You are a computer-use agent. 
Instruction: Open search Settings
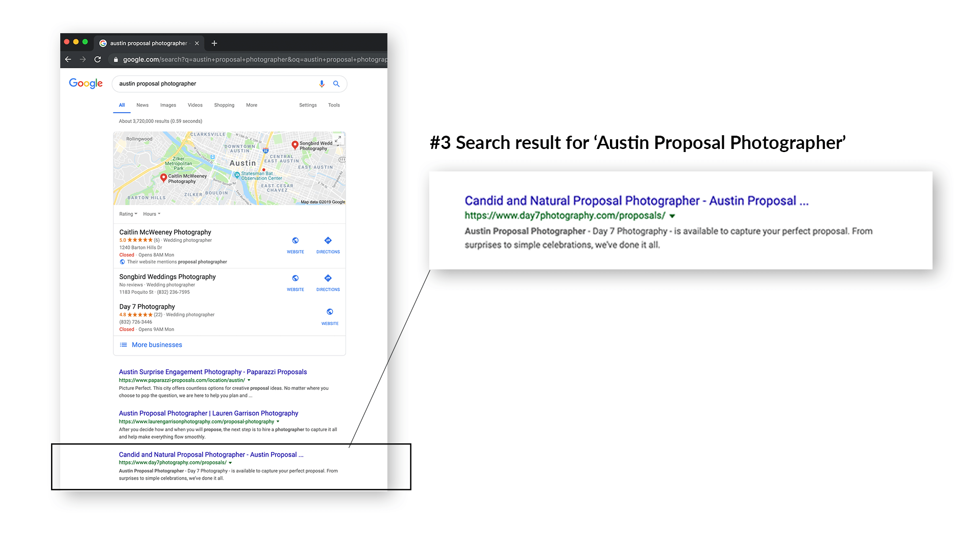[308, 105]
